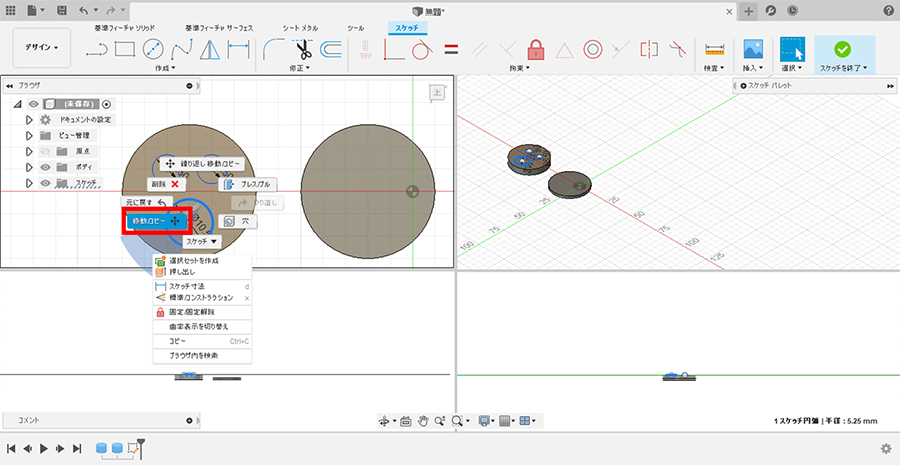Choose 押し出し from the context menu
The image size is (900, 465).
[x=180, y=271]
